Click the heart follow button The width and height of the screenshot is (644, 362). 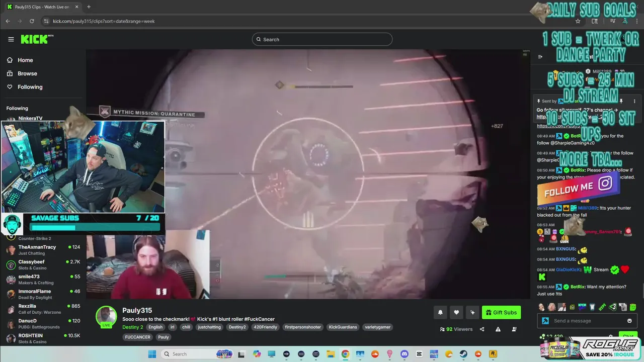coord(456,312)
